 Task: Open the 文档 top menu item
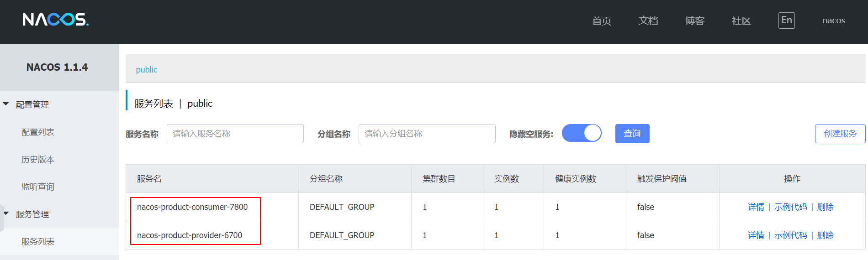click(x=648, y=21)
